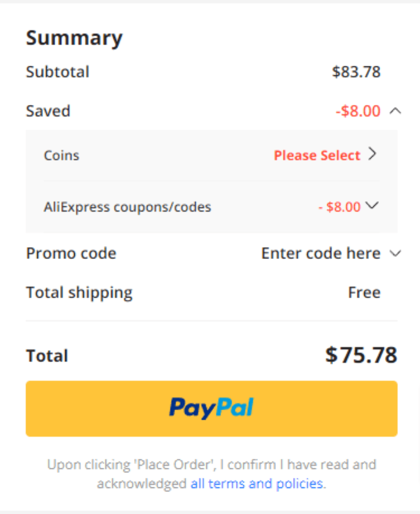Click the coupon discount amount - $8.00
The image size is (420, 514).
(339, 207)
